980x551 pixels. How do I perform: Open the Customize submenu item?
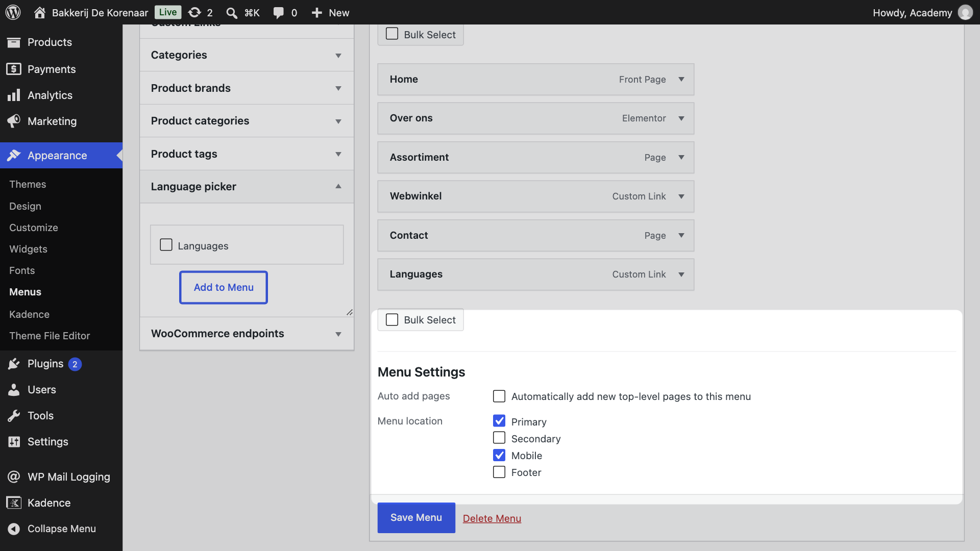[34, 228]
